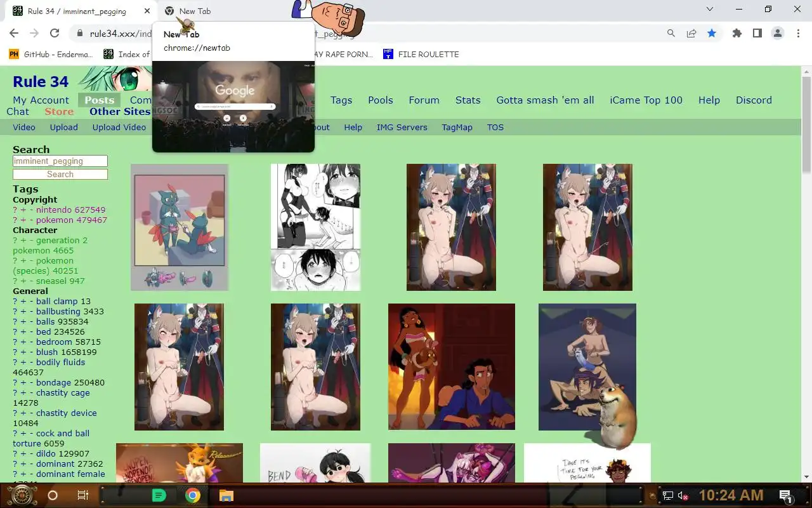This screenshot has width=812, height=508.
Task: Click the Rule 34 site logo
Action: tap(41, 82)
